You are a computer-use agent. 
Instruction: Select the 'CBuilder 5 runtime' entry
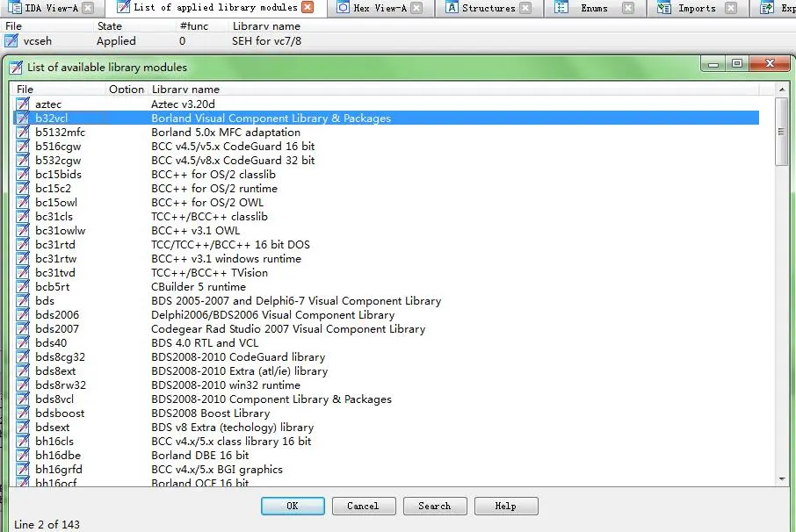point(386,286)
